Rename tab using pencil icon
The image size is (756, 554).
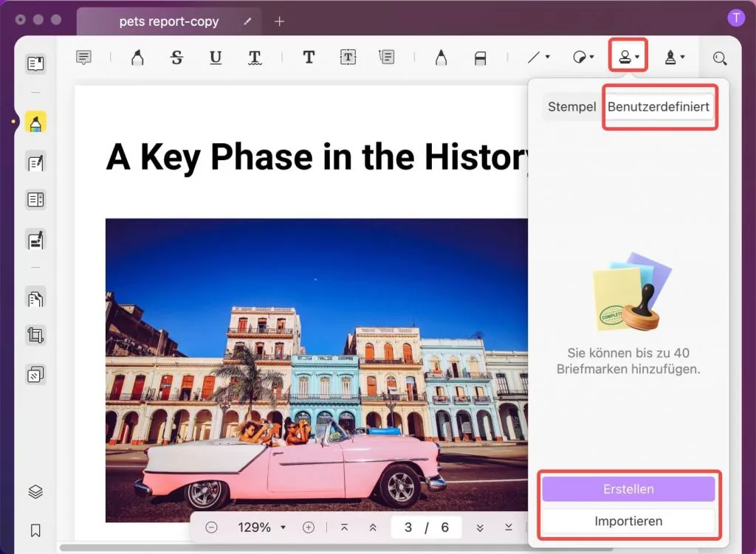tap(247, 21)
